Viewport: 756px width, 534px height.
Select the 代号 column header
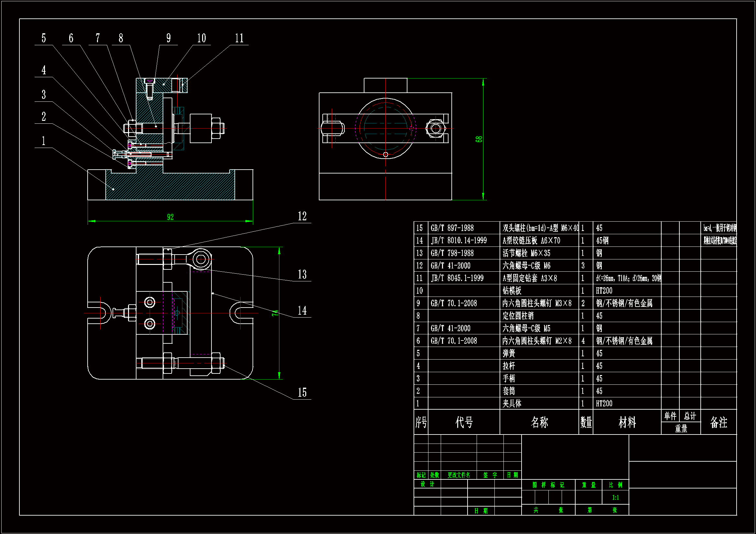[x=464, y=422]
